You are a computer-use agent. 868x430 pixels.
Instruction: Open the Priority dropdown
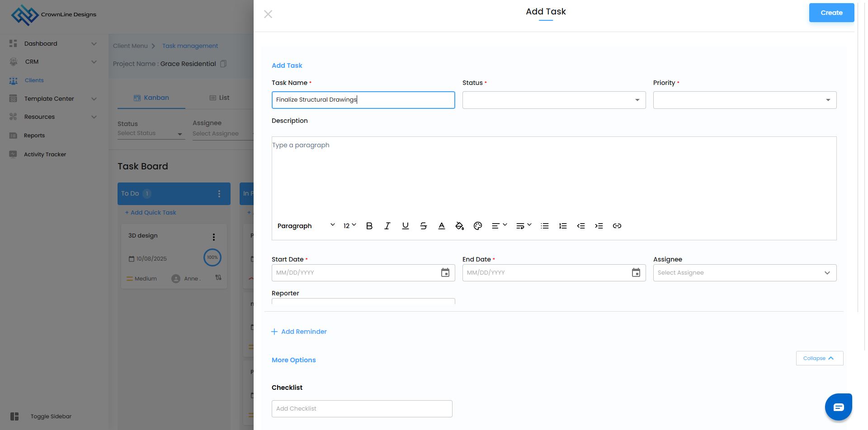pos(744,100)
